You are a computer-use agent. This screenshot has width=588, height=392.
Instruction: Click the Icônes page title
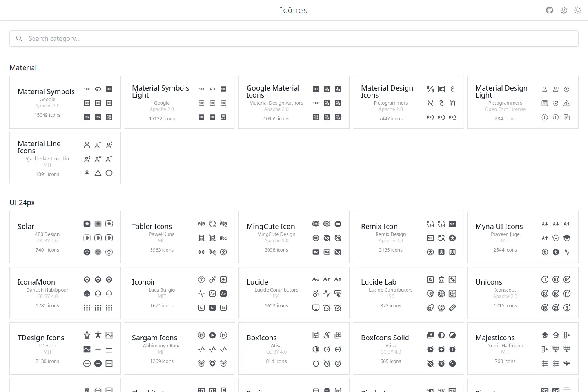point(294,10)
